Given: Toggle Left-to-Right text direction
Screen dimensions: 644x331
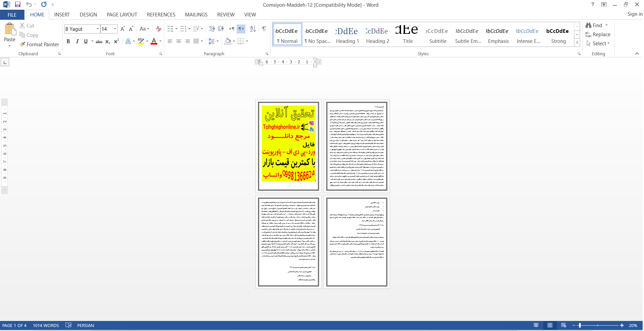Looking at the screenshot, I should tap(232, 29).
